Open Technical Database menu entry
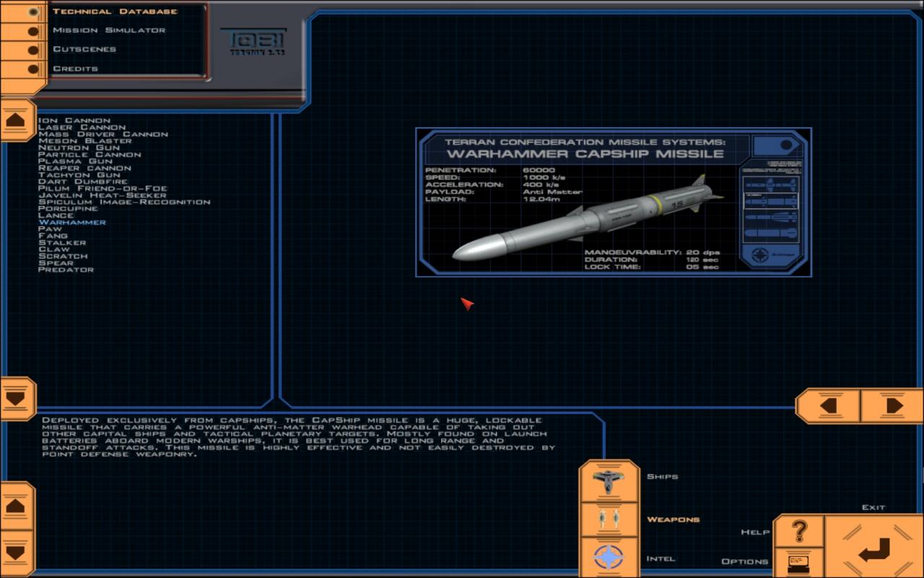Image resolution: width=924 pixels, height=578 pixels. click(x=115, y=12)
